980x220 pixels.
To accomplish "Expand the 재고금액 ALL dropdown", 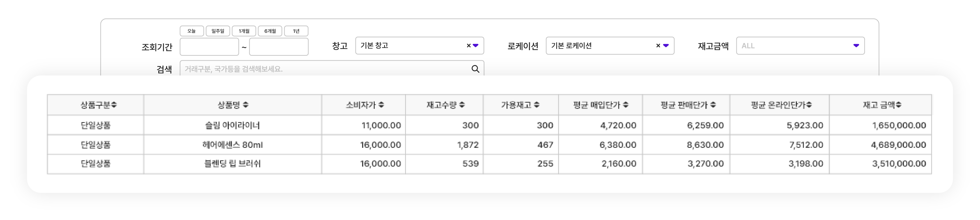I will tap(800, 46).
